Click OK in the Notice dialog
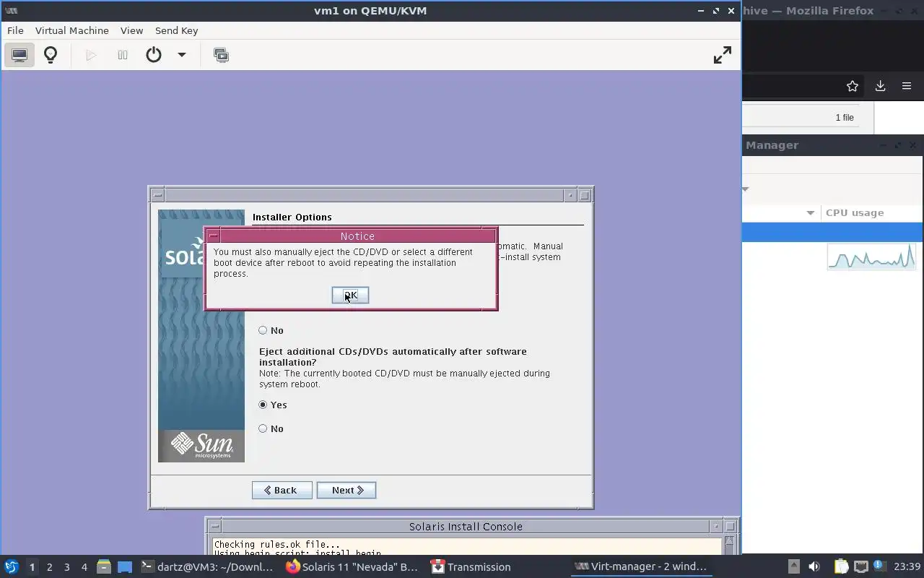The image size is (924, 578). 350,295
